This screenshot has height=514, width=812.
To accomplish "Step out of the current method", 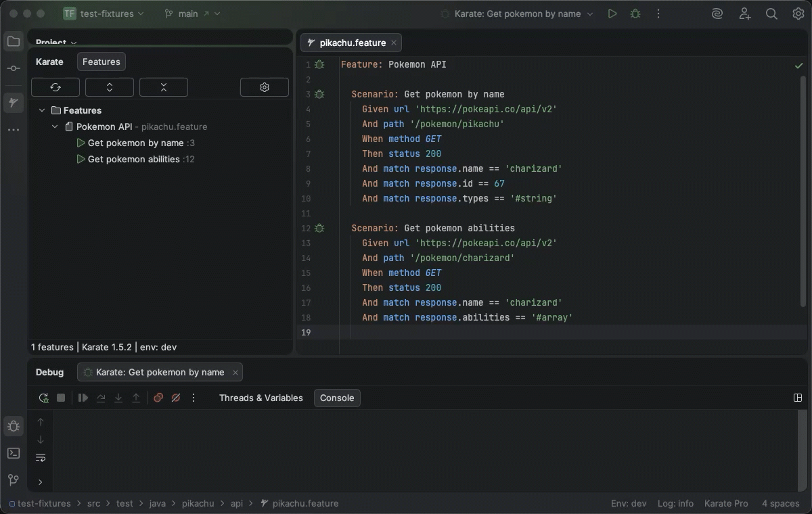I will [x=135, y=398].
